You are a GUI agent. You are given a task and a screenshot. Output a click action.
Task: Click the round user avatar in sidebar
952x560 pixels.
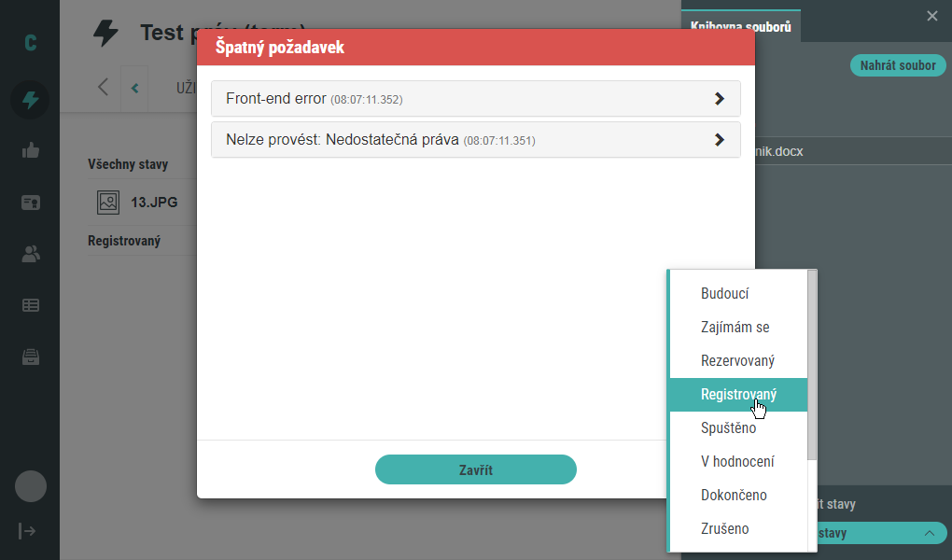tap(31, 486)
